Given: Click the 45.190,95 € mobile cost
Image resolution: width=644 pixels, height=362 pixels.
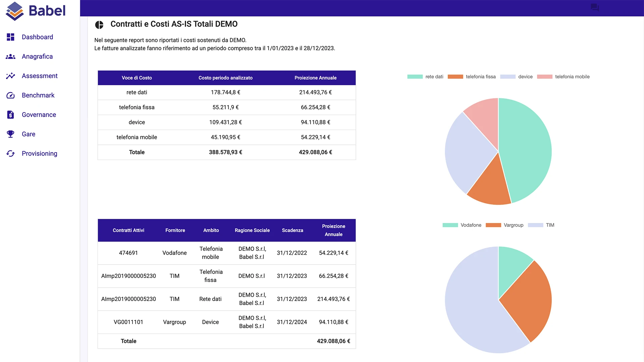Looking at the screenshot, I should [x=225, y=137].
